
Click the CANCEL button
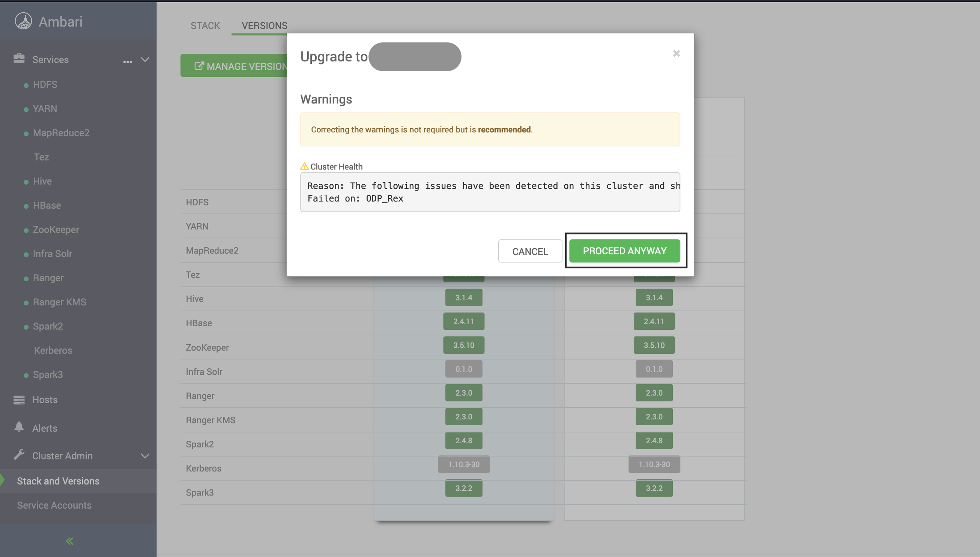click(x=530, y=251)
